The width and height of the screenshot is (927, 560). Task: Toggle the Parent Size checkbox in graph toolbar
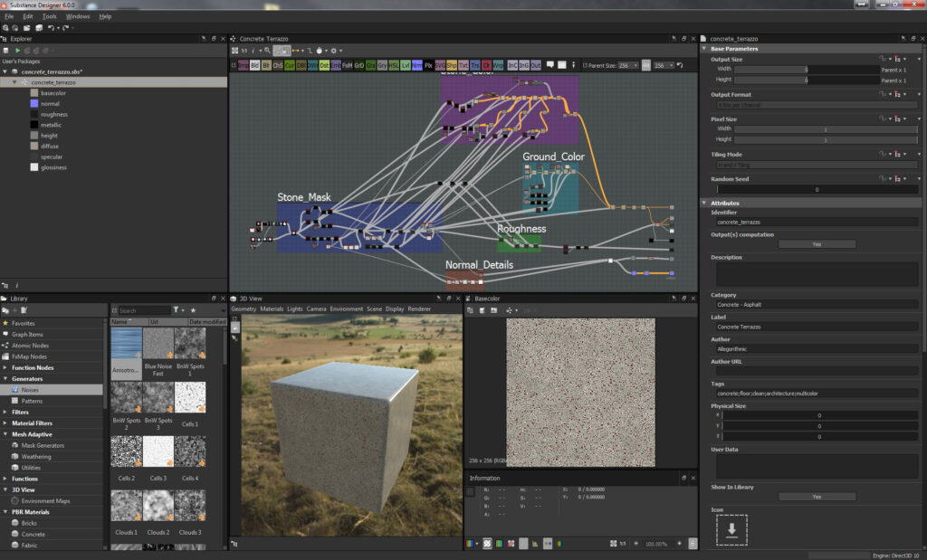[586, 65]
